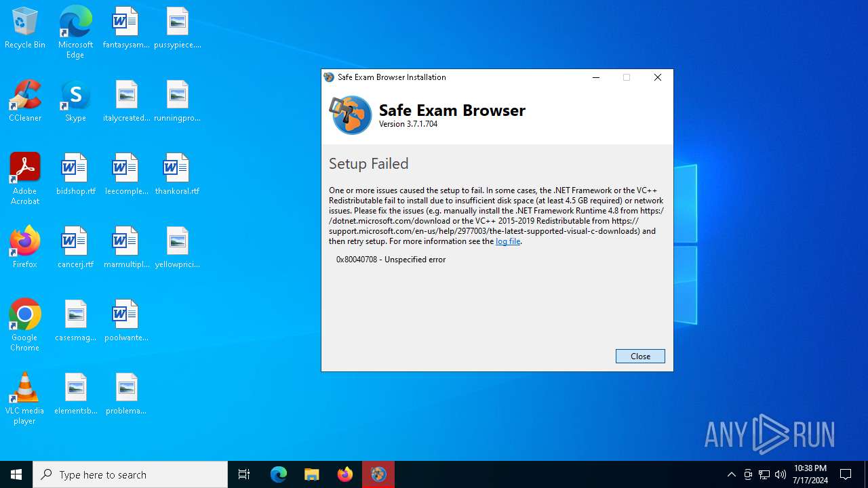Open the Firefox desktop shortcut
The height and width of the screenshot is (488, 868).
coord(25,247)
